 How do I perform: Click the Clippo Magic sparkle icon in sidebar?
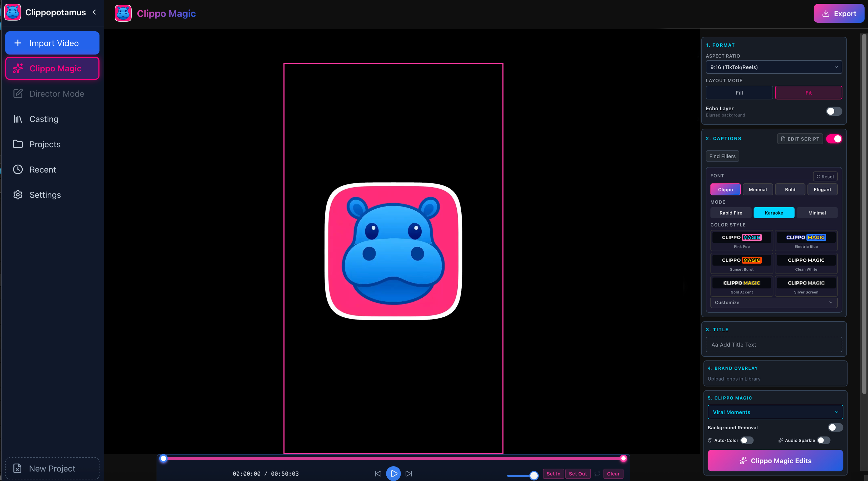tap(18, 68)
